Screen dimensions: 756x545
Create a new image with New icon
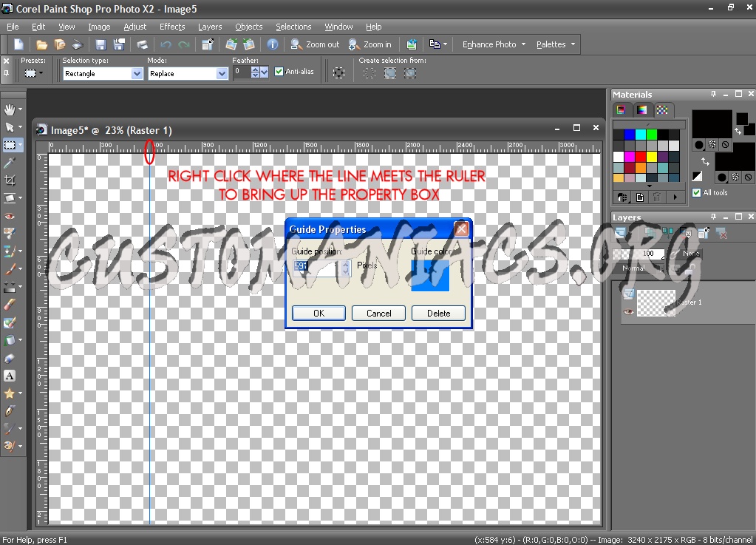click(18, 44)
